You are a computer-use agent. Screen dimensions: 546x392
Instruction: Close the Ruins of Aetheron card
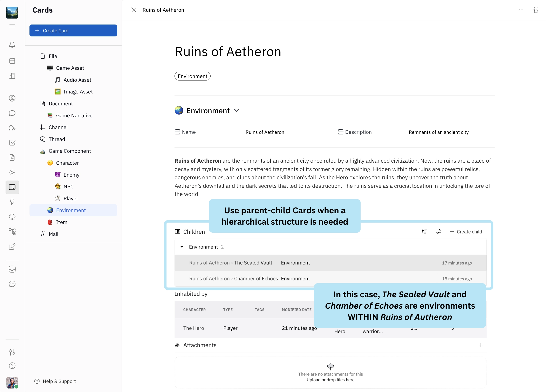[x=134, y=10]
